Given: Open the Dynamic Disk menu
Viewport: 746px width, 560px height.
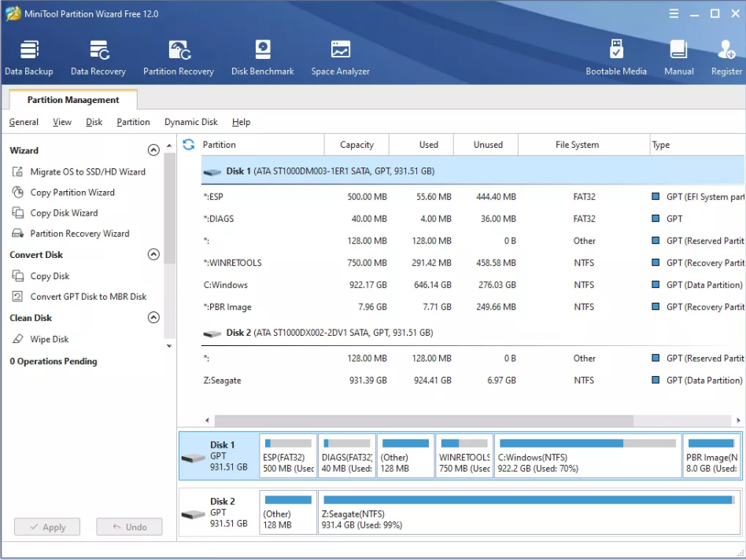Looking at the screenshot, I should [190, 122].
